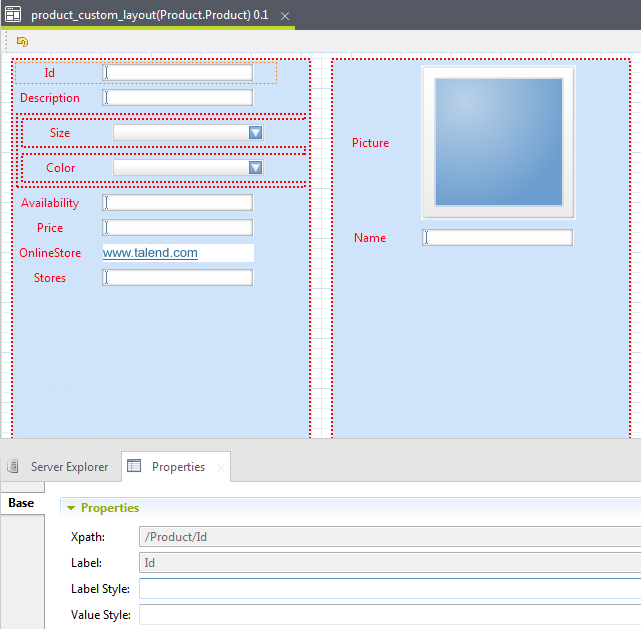641x629 pixels.
Task: Open the Color dropdown arrow
Action: click(255, 168)
